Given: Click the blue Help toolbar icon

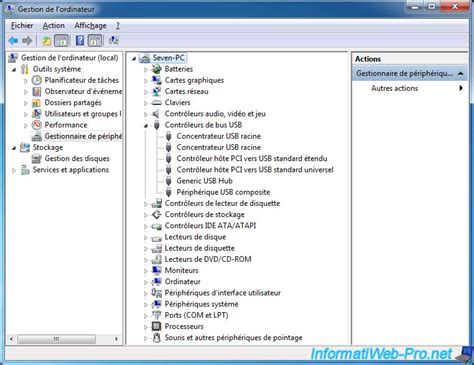Looking at the screenshot, I should click(x=80, y=41).
